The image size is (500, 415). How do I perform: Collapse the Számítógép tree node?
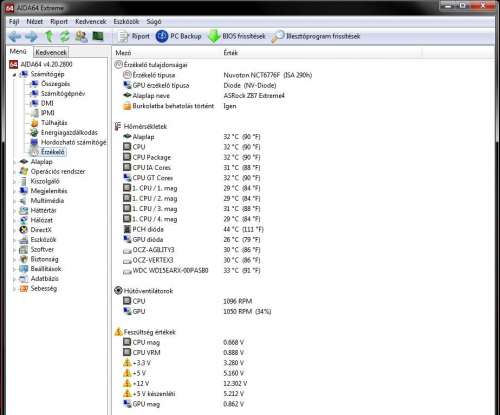[14, 75]
